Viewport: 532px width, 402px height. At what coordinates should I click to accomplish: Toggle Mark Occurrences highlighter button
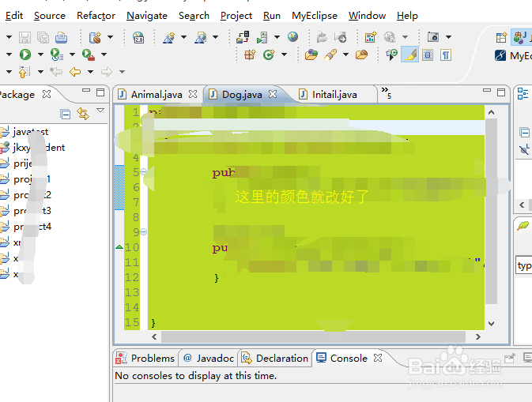[x=409, y=54]
